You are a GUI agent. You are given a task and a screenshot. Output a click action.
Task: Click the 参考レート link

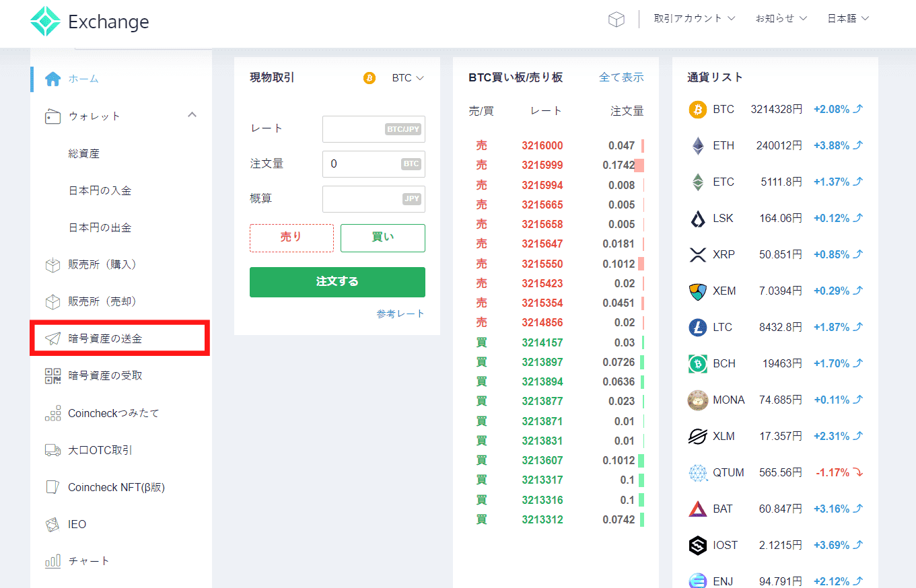(400, 314)
